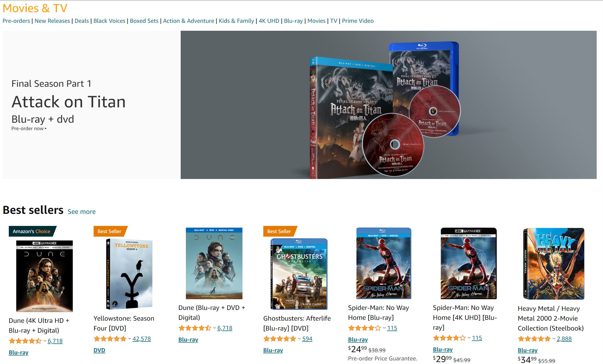Open the Dune 4K Ultra HD cover image
The image size is (603, 364).
coord(44,276)
